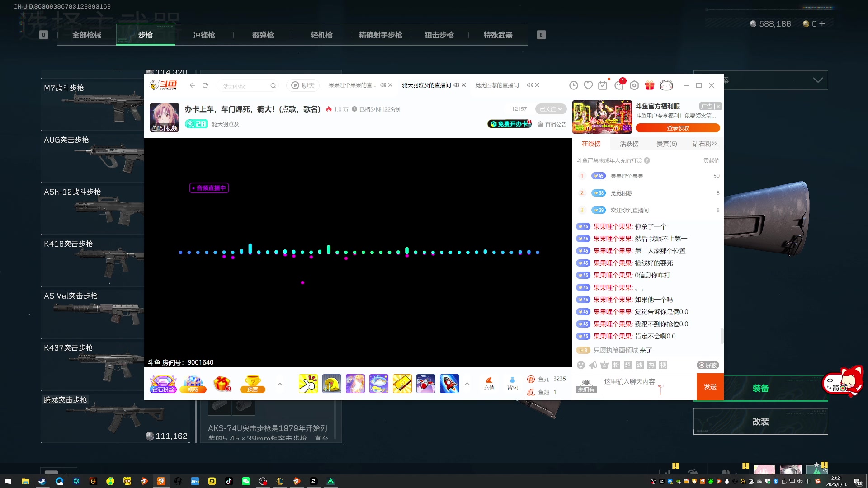Screen dimensions: 868x488
Task: Click the refresh icon in Douyu toolbar
Action: pyautogui.click(x=205, y=85)
